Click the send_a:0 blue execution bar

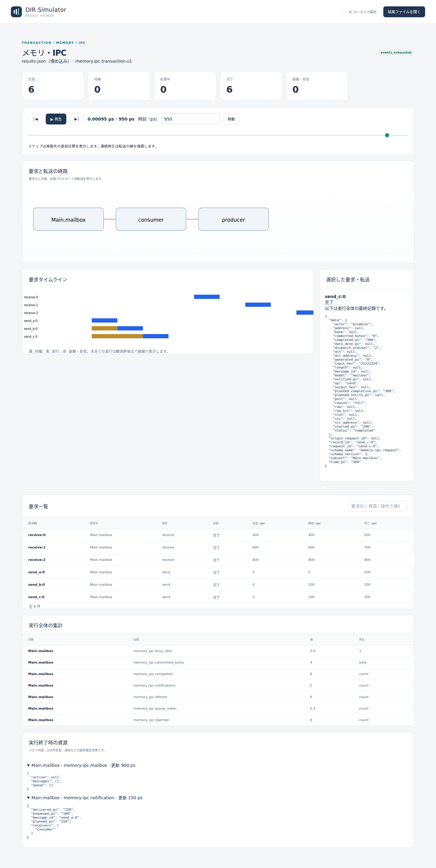[104, 320]
